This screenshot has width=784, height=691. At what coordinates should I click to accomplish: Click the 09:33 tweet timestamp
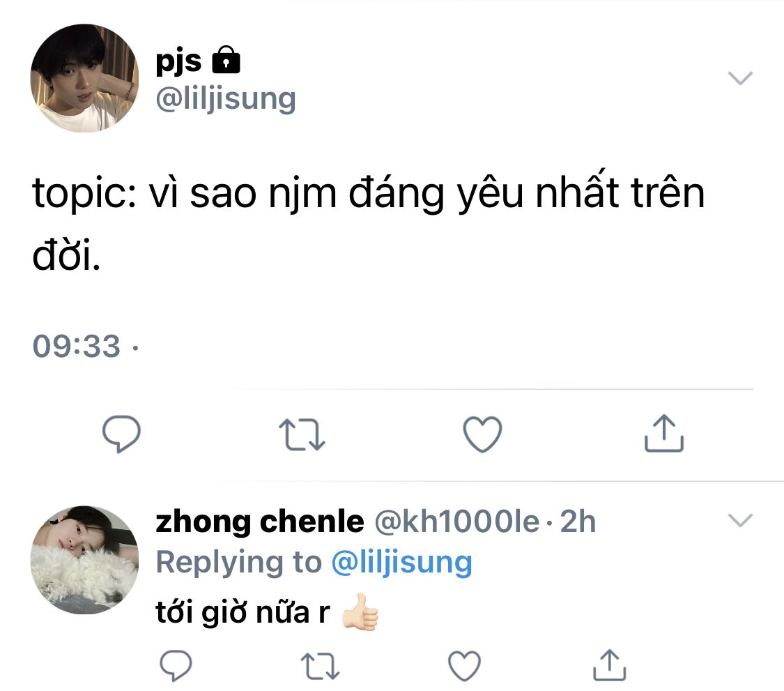coord(77,347)
